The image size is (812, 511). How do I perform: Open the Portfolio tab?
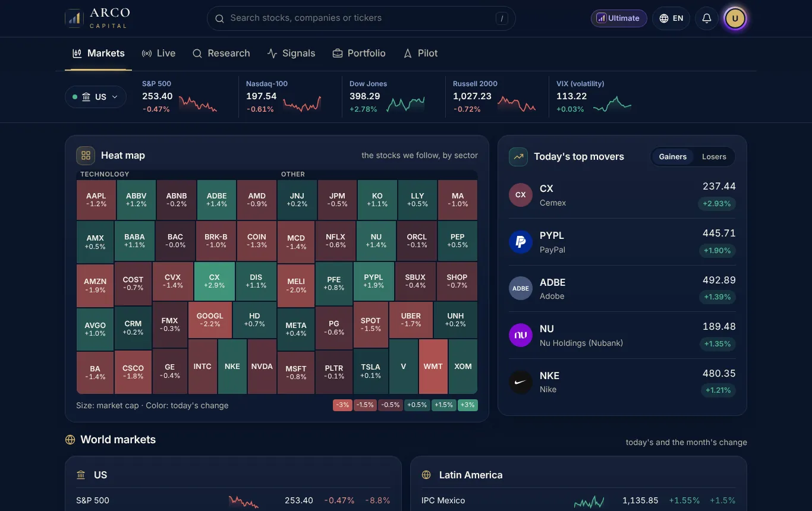pyautogui.click(x=359, y=53)
